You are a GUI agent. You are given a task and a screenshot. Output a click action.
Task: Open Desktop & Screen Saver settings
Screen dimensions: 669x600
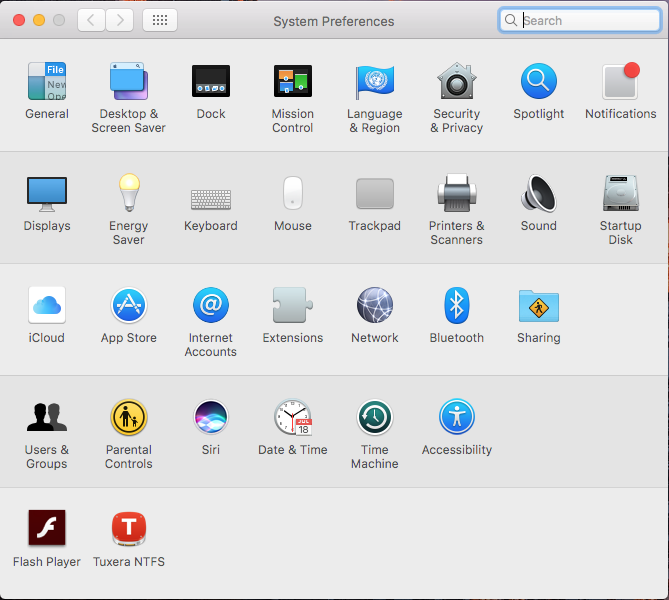pos(128,82)
